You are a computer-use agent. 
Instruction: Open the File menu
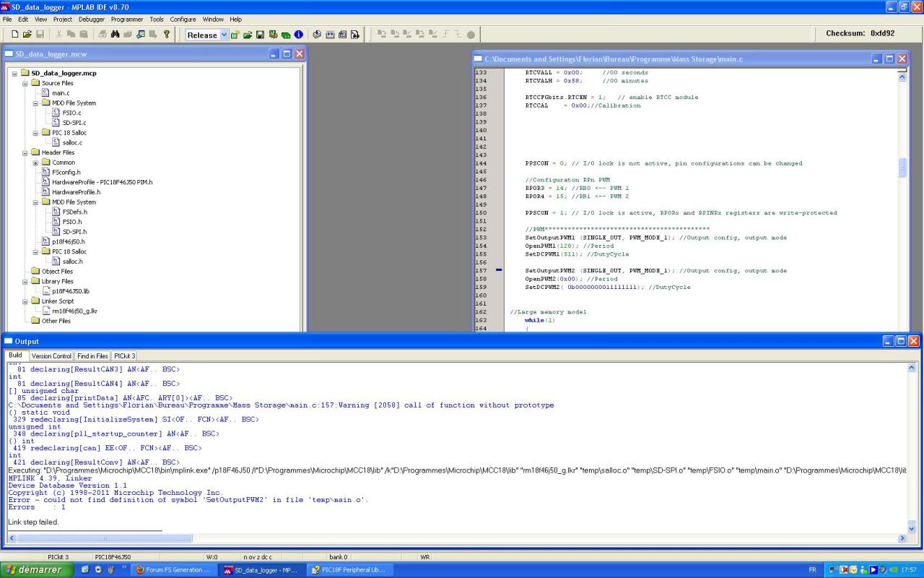7,20
